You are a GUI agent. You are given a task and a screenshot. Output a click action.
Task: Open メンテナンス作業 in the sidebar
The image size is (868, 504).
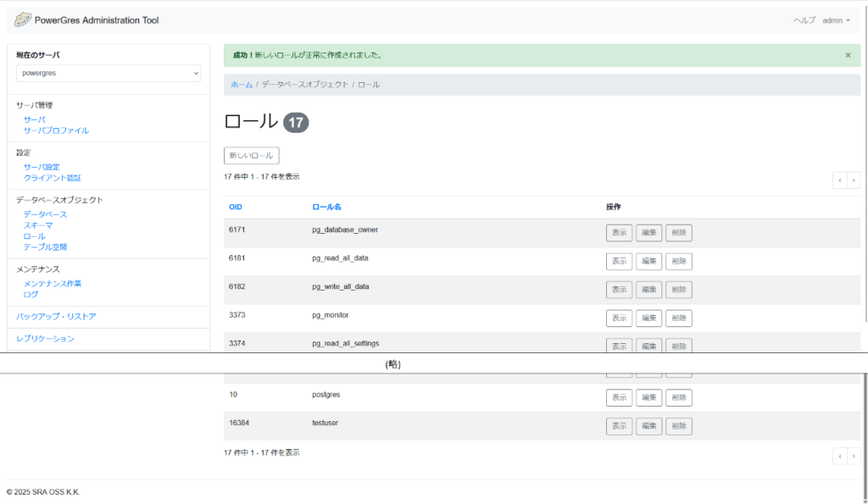(52, 284)
